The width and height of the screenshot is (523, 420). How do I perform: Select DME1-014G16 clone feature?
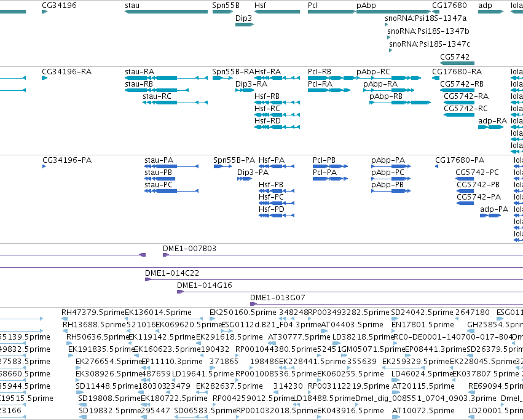pyautogui.click(x=350, y=292)
